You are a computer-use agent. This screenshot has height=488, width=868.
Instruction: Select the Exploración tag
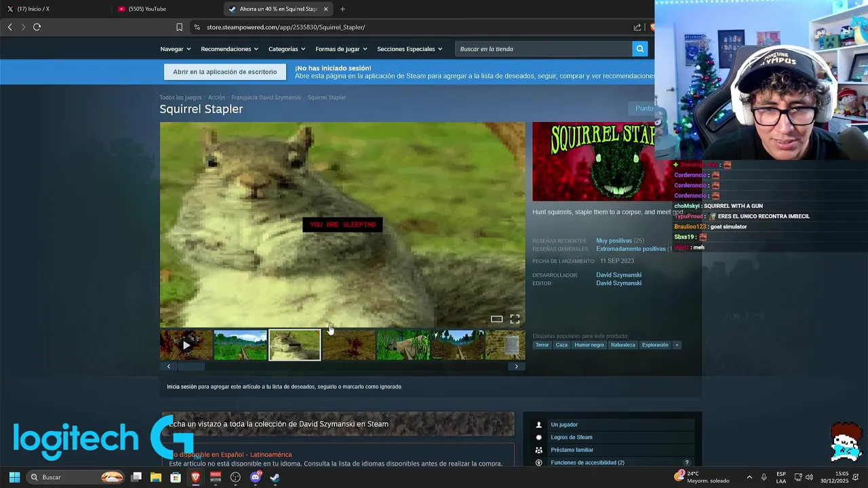(x=655, y=345)
